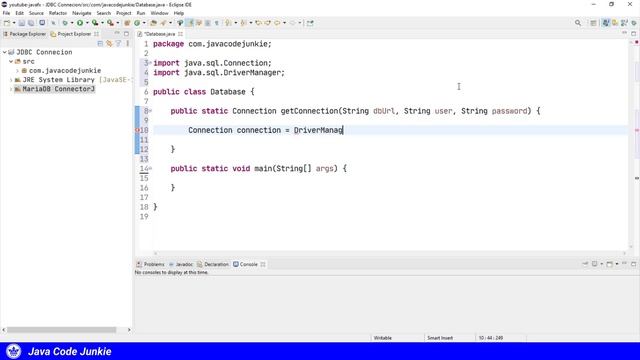Maximize the Console panel
The width and height of the screenshot is (640, 360).
(x=633, y=264)
